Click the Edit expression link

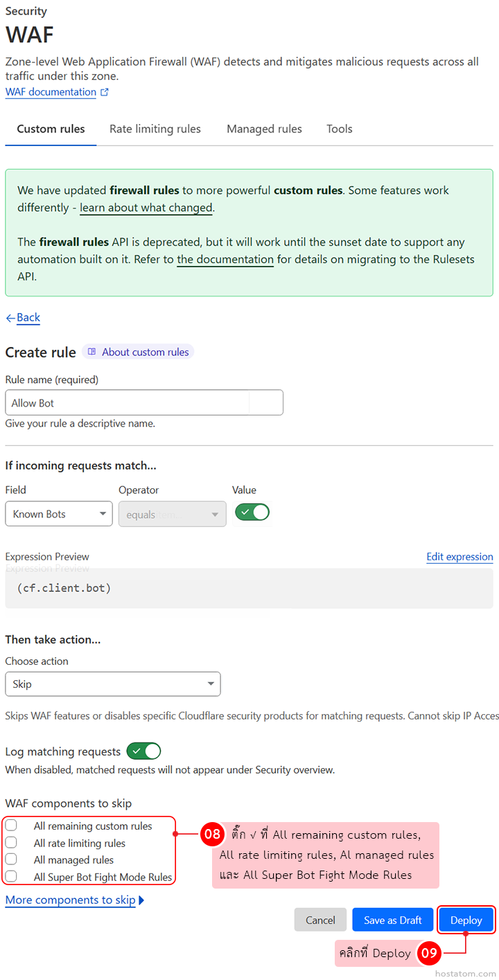pos(459,557)
